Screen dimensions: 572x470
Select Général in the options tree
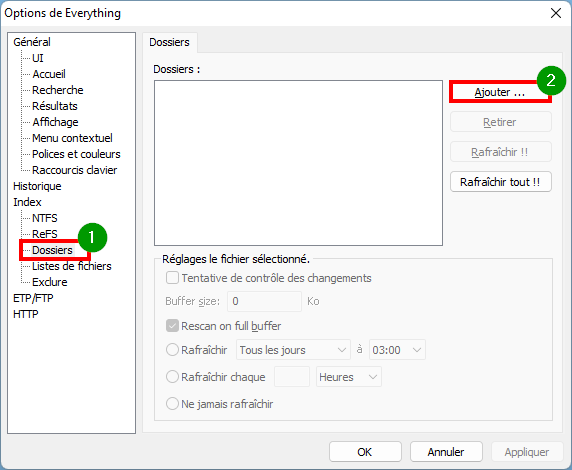tap(32, 42)
